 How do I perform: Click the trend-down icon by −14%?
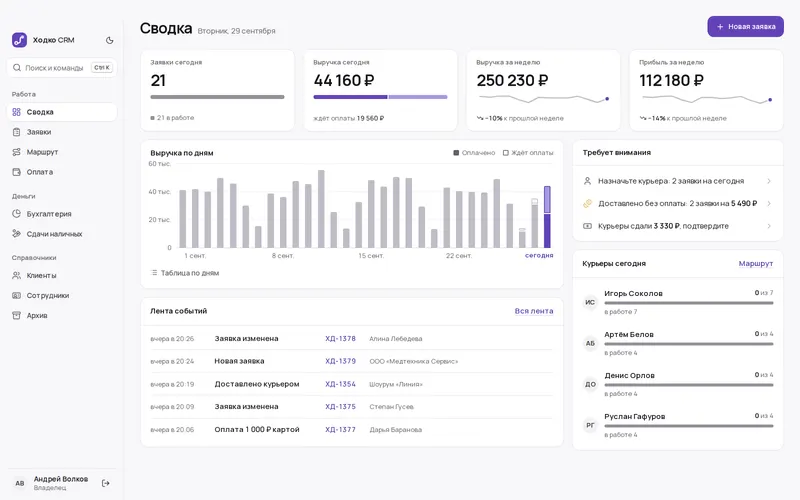point(643,118)
